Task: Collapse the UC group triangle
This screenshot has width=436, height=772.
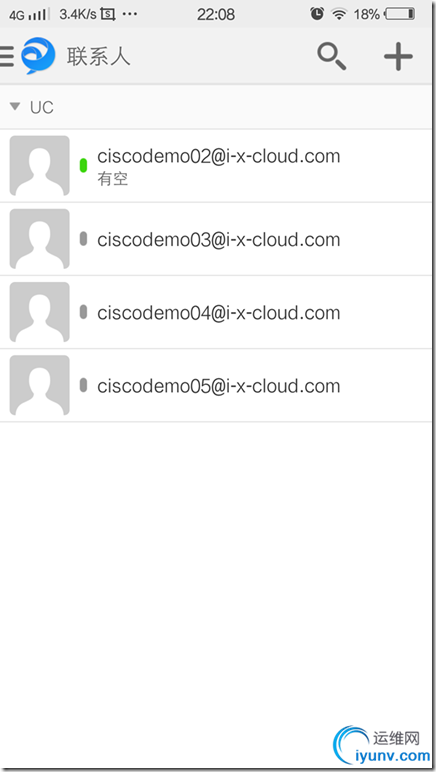Action: coord(15,106)
